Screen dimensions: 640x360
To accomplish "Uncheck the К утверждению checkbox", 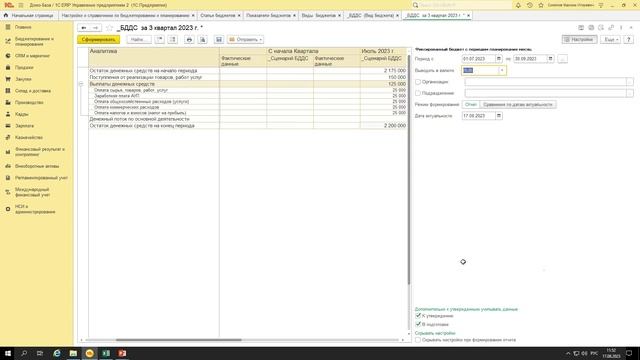I will tap(418, 316).
